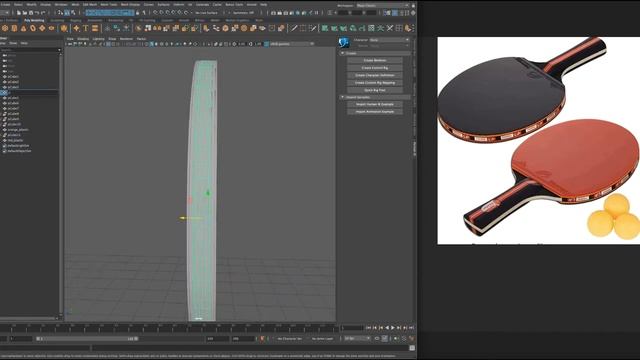Select orange_plastic in the Outliner
The width and height of the screenshot is (640, 360).
(18, 130)
